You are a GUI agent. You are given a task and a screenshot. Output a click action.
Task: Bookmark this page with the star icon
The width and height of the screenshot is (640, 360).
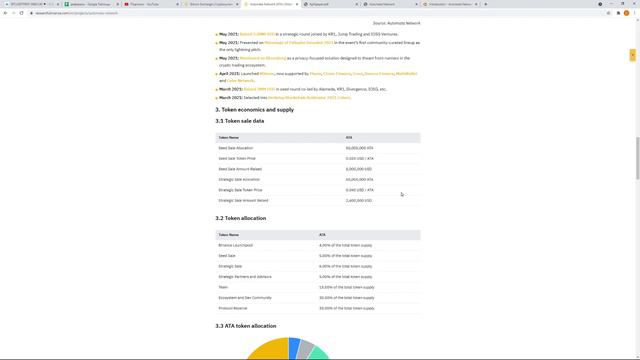(x=609, y=13)
